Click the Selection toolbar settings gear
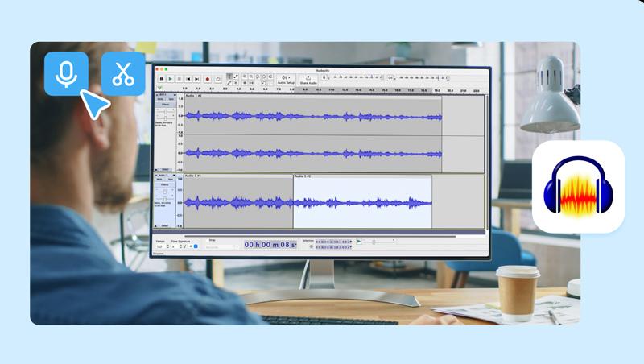The width and height of the screenshot is (644, 364). 311,246
